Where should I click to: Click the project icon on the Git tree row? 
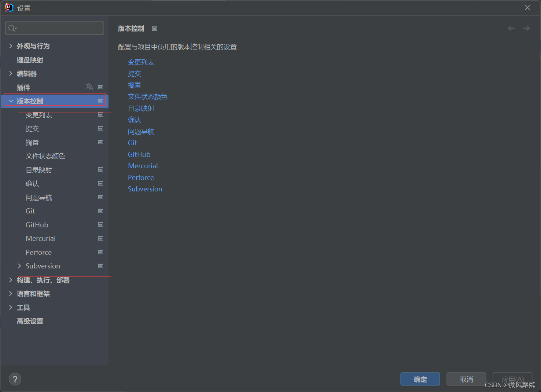[x=100, y=211]
